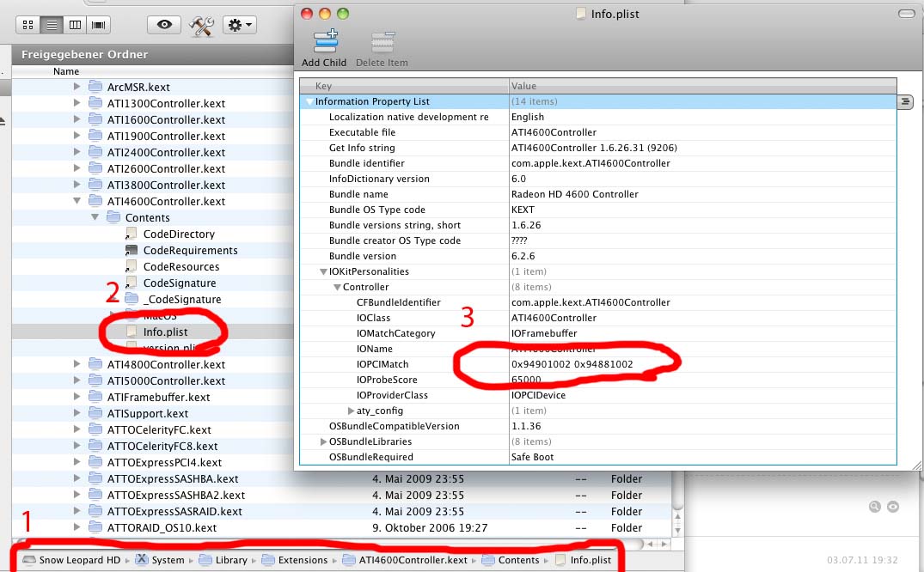
Task: Expand the OSBundleLibraries entry
Action: click(x=324, y=441)
